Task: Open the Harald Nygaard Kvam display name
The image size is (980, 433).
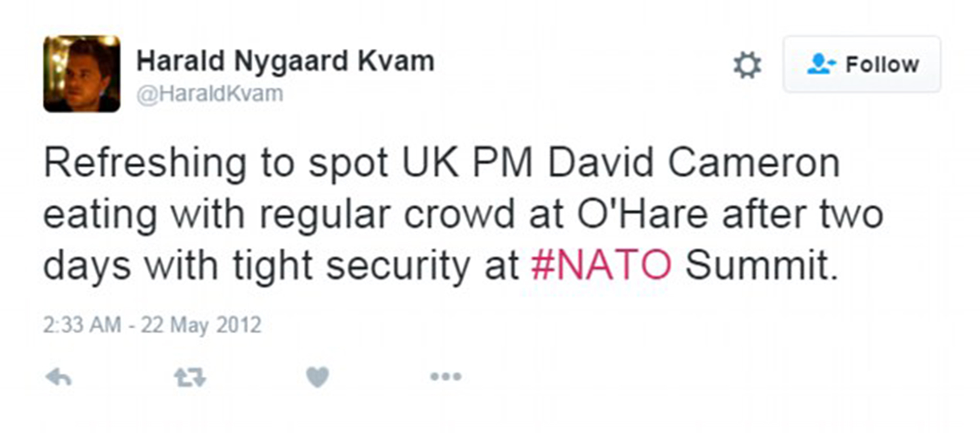Action: pyautogui.click(x=286, y=62)
